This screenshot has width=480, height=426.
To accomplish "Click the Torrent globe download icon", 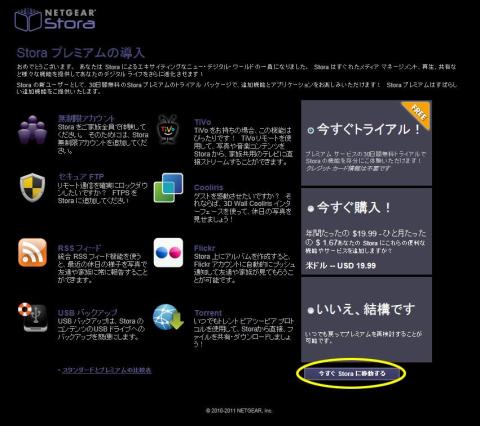I will coord(168,317).
